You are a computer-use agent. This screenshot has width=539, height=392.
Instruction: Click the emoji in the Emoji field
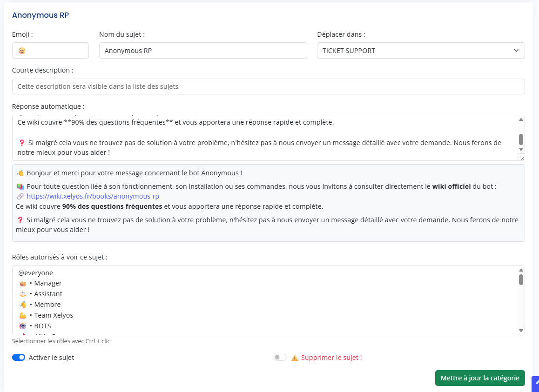coord(22,51)
